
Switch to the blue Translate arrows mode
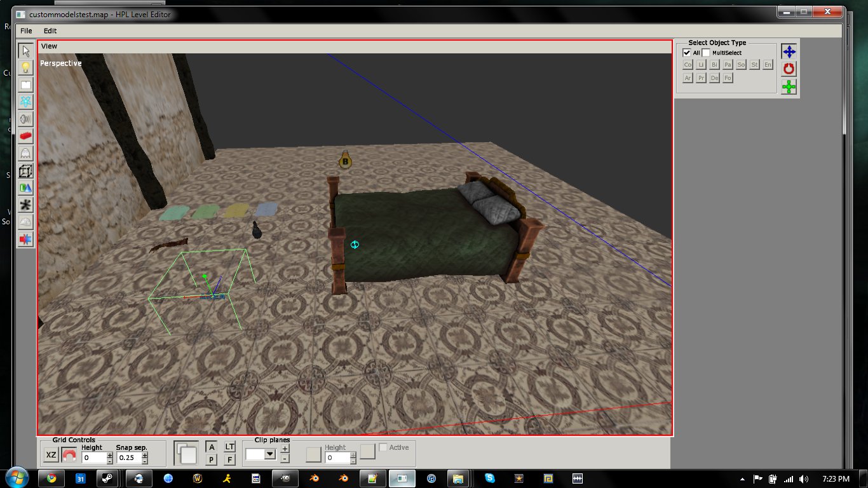click(789, 52)
